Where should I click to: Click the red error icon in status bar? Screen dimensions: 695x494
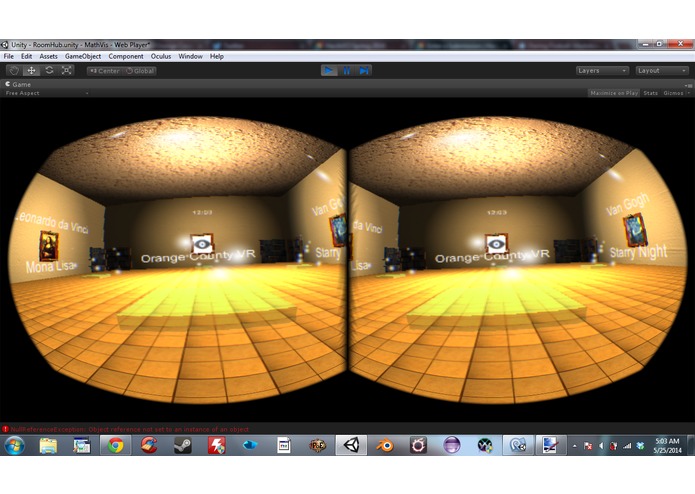tap(5, 429)
